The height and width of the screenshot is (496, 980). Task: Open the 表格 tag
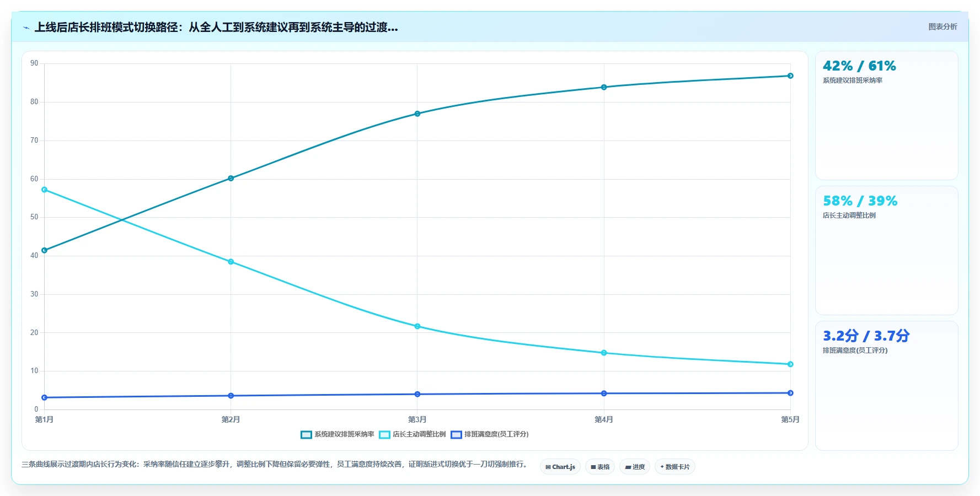[x=600, y=467]
